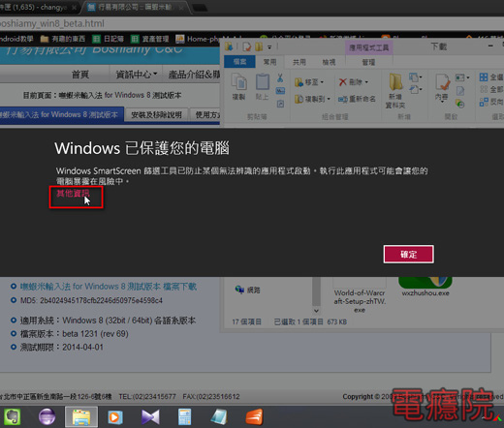This screenshot has height=428, width=504.
Task: Open the blue notepad icon in taskbar
Action: [219, 416]
